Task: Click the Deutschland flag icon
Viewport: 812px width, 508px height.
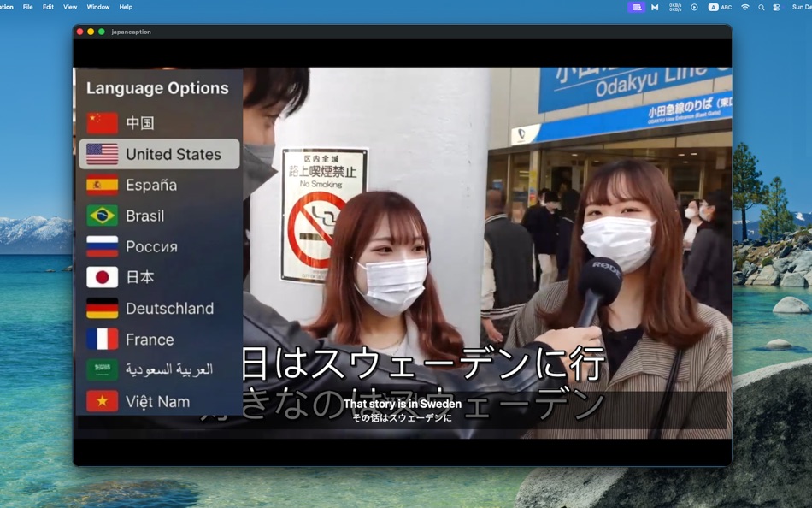Action: tap(102, 308)
